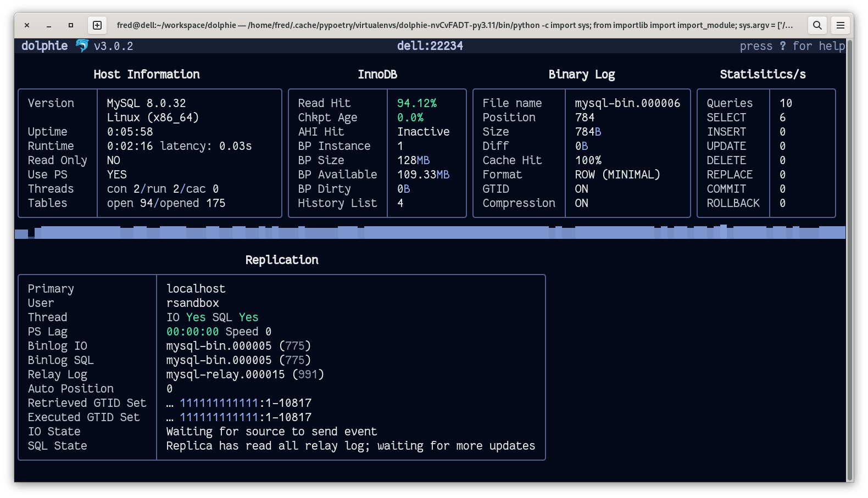Click the 'press ? for help' text
Screen dimensions: 868x498
click(x=792, y=46)
